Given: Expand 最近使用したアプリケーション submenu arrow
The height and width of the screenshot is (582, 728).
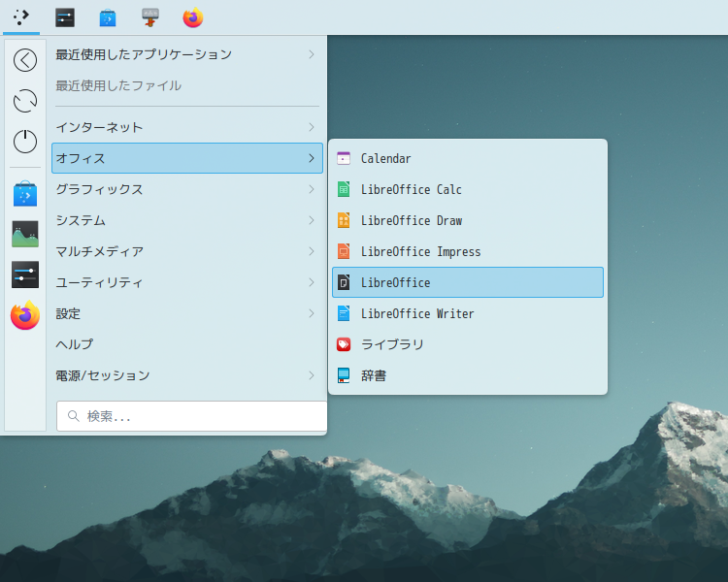Looking at the screenshot, I should click(x=312, y=54).
